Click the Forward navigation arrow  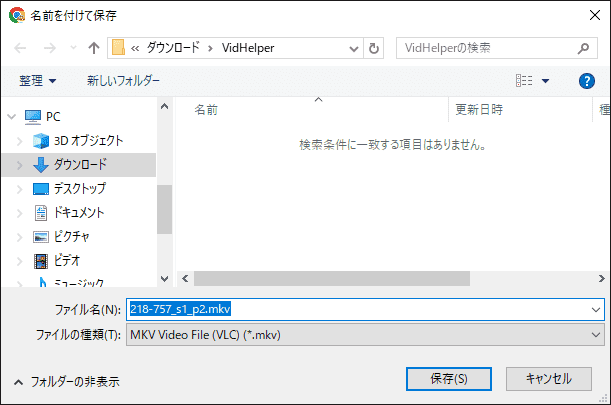coord(49,48)
